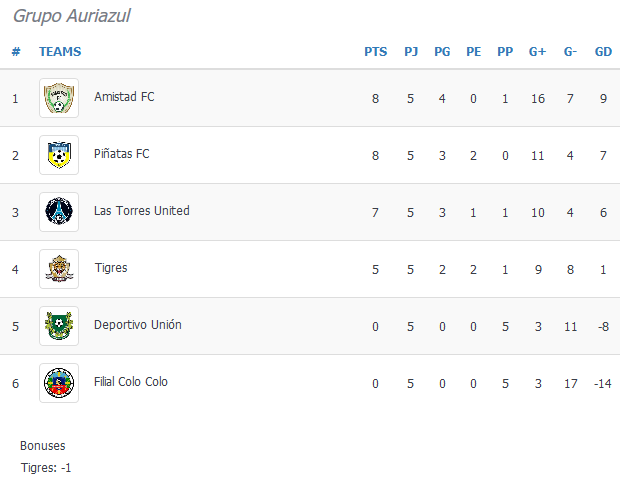Click the TEAMS column header
The image size is (620, 484).
coord(60,52)
